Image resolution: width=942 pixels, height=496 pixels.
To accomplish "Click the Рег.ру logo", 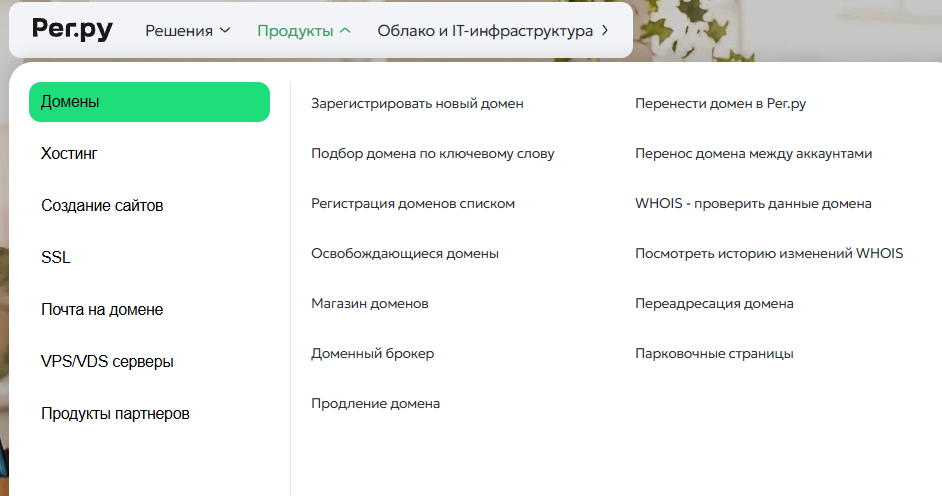I will coord(72,30).
